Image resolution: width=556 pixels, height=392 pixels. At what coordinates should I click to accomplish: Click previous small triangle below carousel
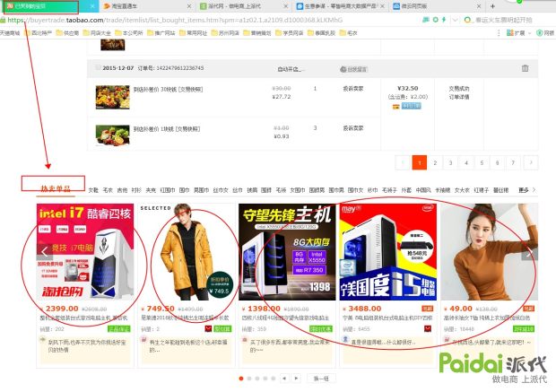(284, 379)
